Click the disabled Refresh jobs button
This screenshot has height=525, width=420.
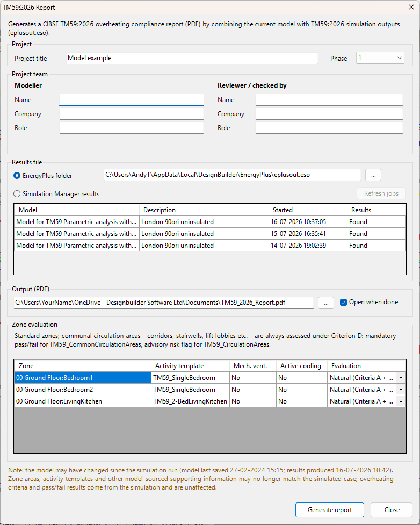pyautogui.click(x=381, y=193)
